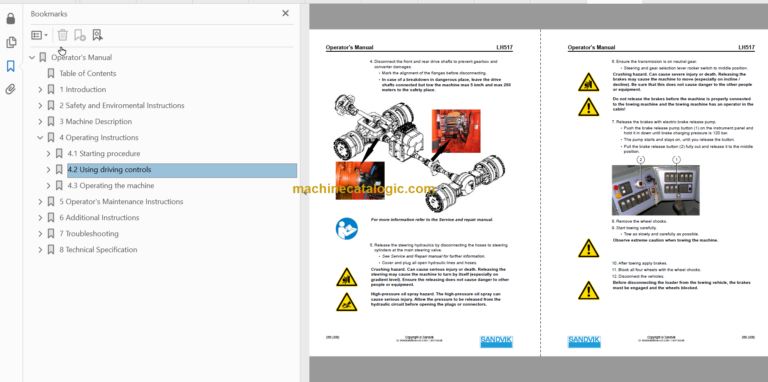This screenshot has width=768, height=382.
Task: Click the second warning triangle on right page
Action: click(588, 107)
